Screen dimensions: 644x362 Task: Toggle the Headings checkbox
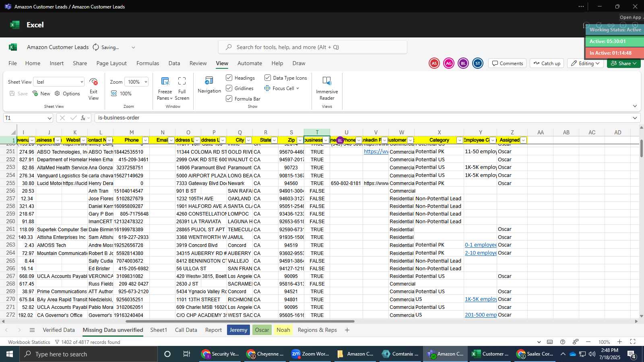coord(229,78)
